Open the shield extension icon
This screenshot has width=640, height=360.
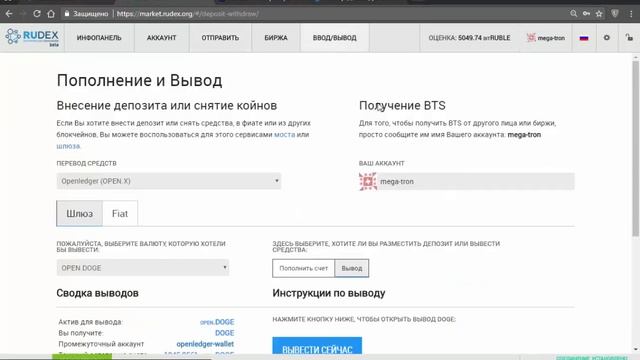point(615,13)
